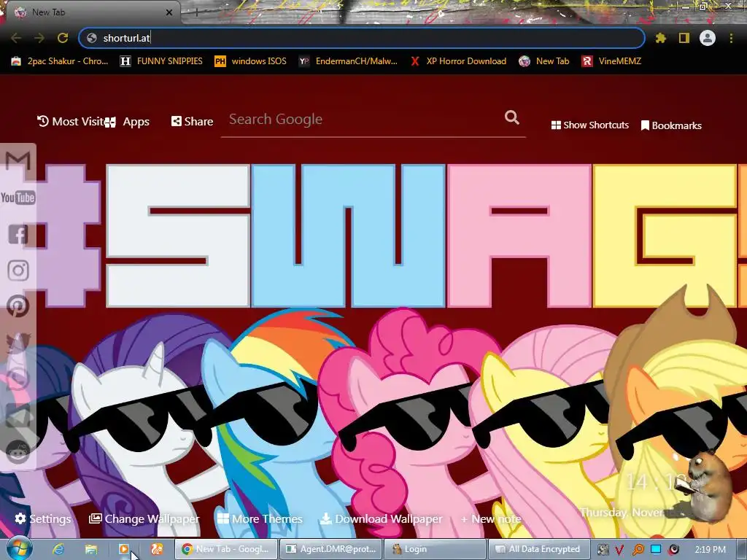The height and width of the screenshot is (560, 747).
Task: Switch to New Tab - Google Chrome taskbar button
Action: pyautogui.click(x=226, y=549)
